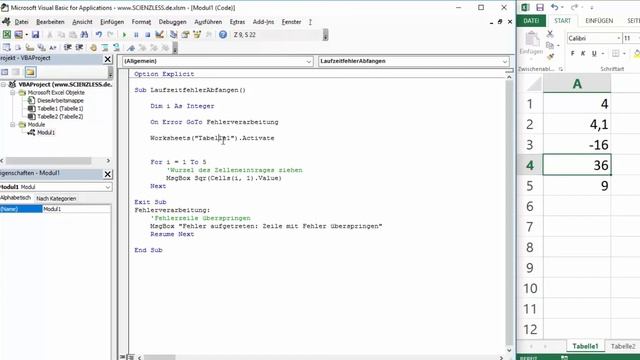Open the Bearbeiten menu
The image size is (640, 360).
pos(50,22)
